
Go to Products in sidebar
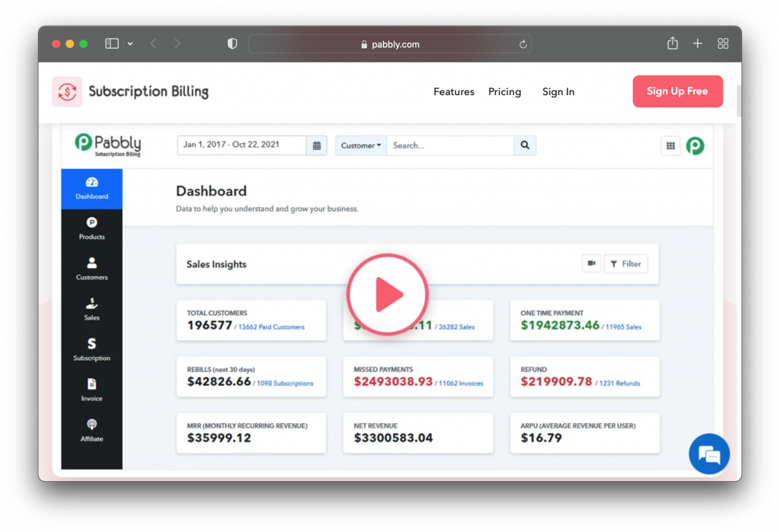coord(91,228)
